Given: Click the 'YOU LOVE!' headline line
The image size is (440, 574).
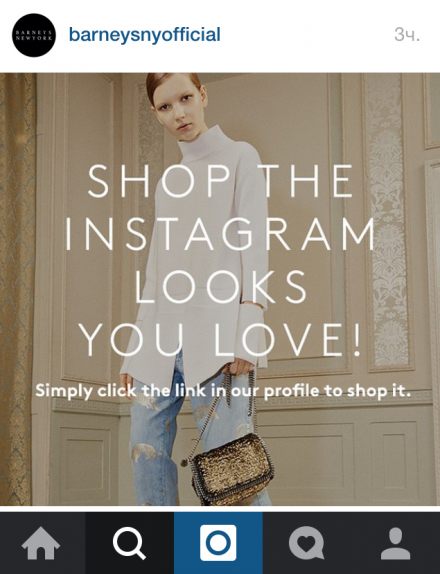Looking at the screenshot, I should [x=220, y=339].
